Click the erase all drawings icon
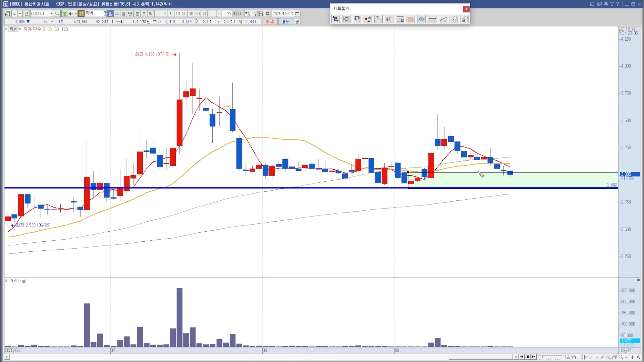The image size is (644, 362). tap(465, 19)
